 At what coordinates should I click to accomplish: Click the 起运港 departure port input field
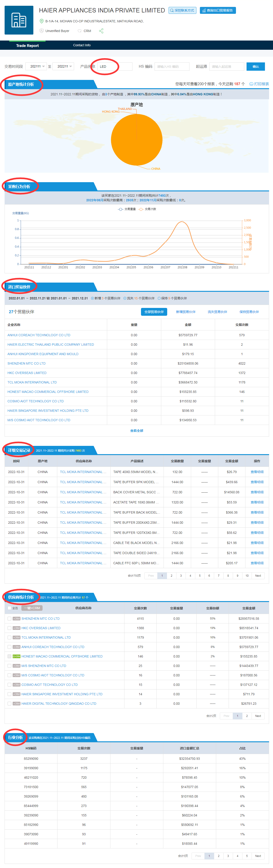227,66
